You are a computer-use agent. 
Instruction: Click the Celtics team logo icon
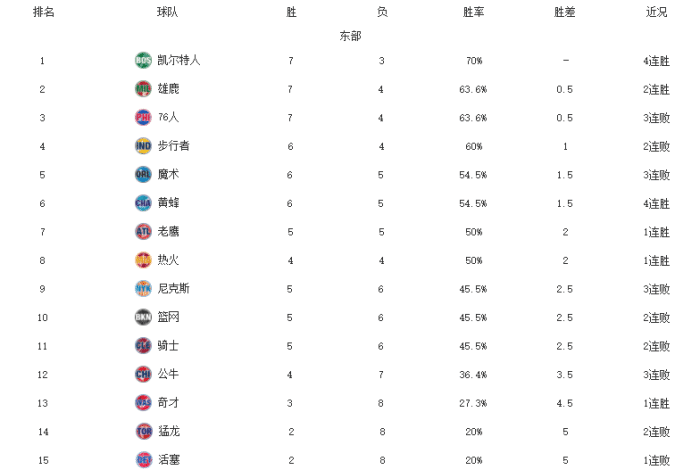(x=143, y=60)
